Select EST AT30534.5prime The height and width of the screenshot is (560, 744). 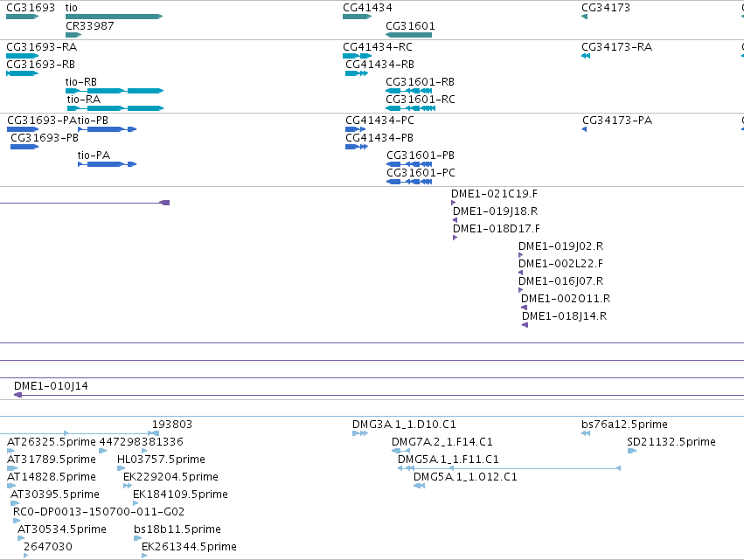click(x=21, y=538)
